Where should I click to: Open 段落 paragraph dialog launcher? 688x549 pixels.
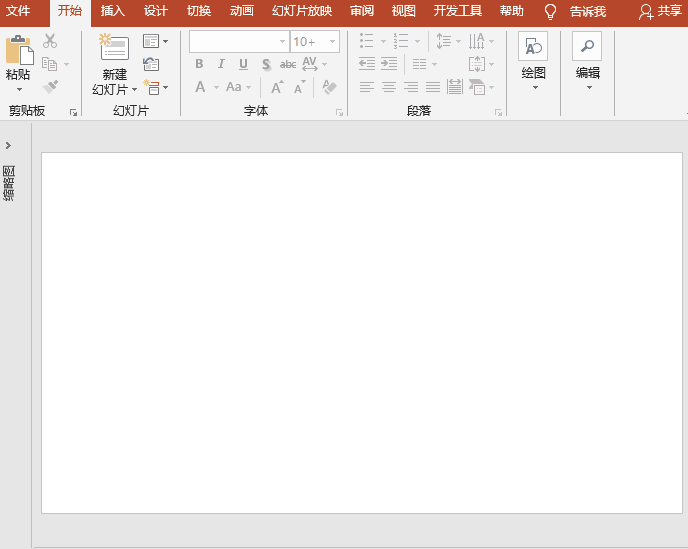pos(498,113)
